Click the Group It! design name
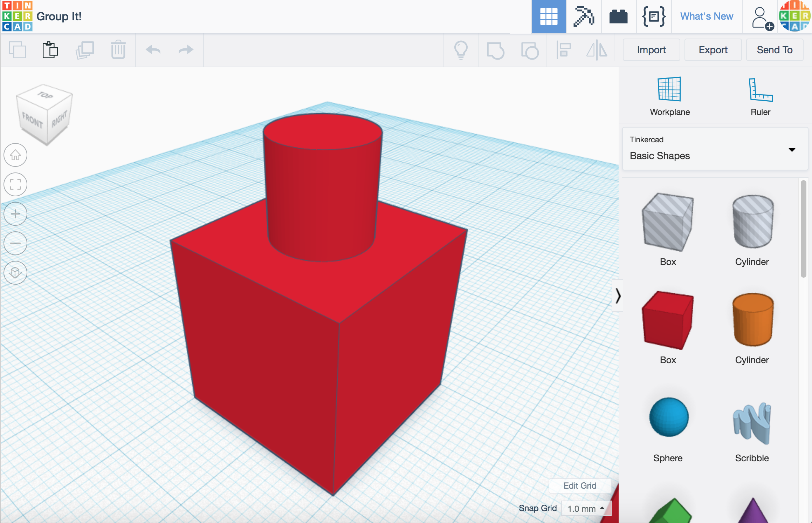The width and height of the screenshot is (812, 523). pos(59,16)
